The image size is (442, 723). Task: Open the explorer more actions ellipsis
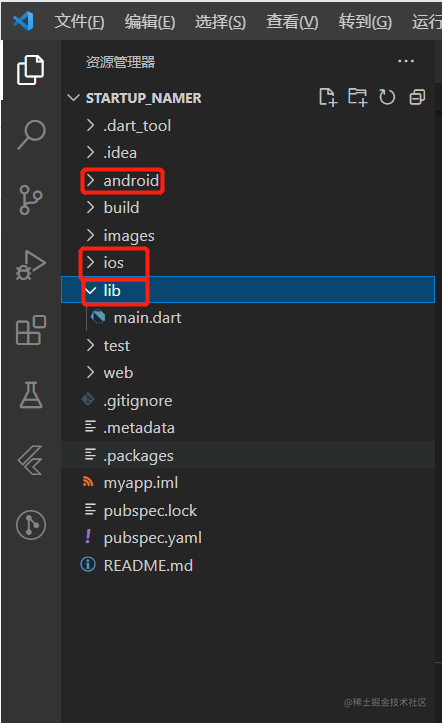pos(406,61)
